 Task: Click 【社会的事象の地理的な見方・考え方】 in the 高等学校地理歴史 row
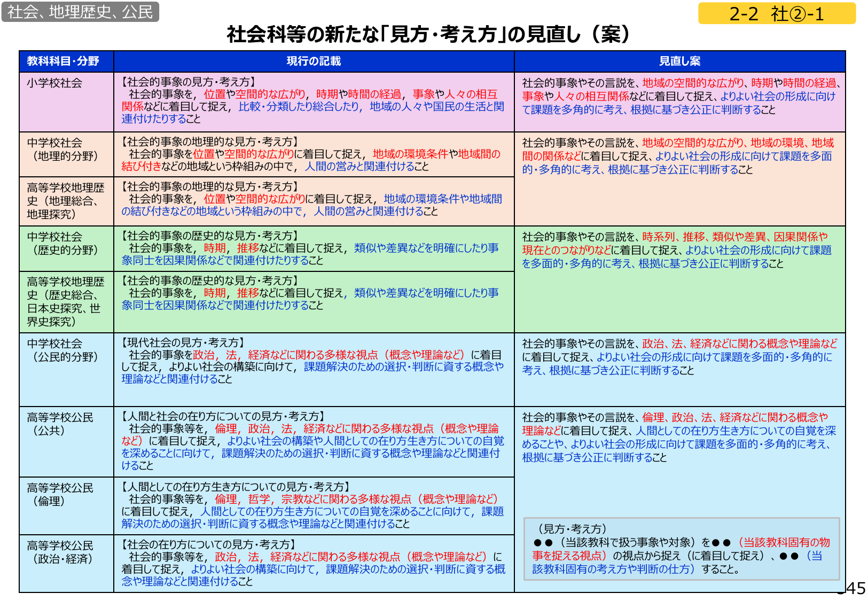210,186
